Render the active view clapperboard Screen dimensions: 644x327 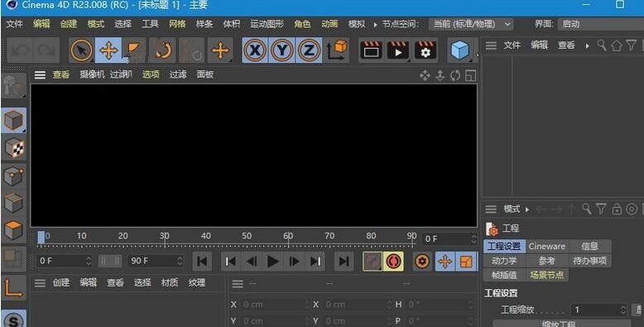pyautogui.click(x=372, y=50)
